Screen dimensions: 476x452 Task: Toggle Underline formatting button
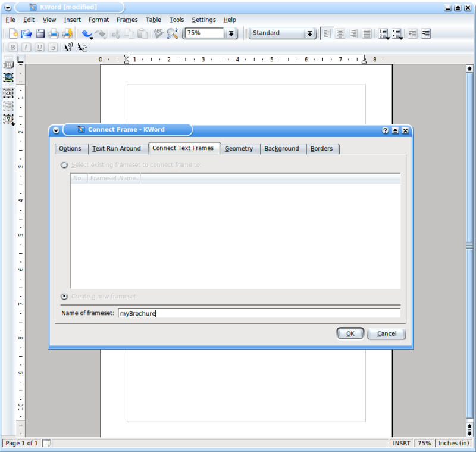click(39, 48)
